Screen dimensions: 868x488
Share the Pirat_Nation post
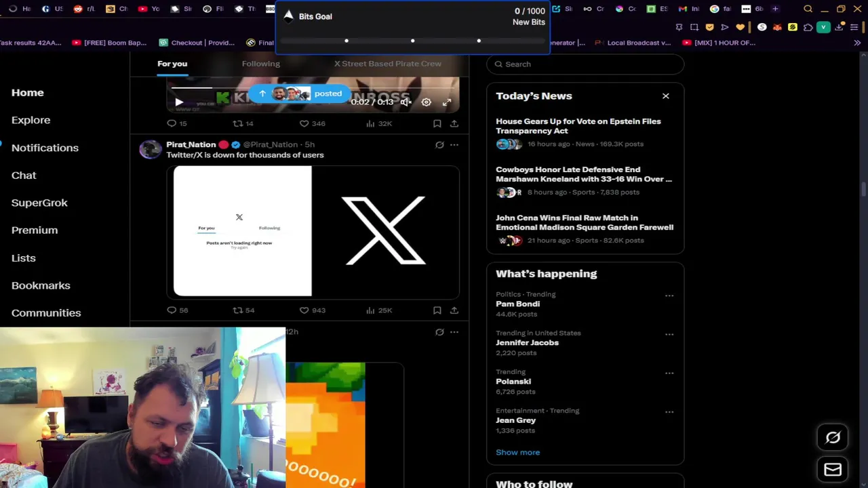coord(454,310)
